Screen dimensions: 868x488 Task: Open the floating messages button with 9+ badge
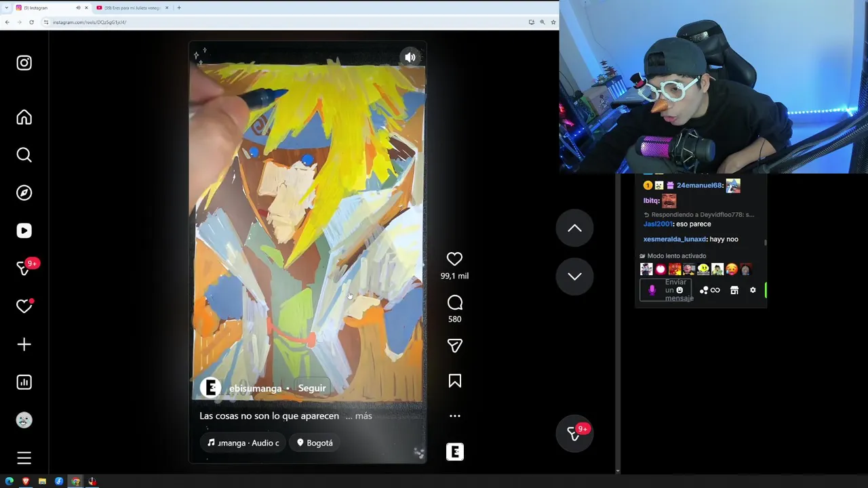click(574, 434)
